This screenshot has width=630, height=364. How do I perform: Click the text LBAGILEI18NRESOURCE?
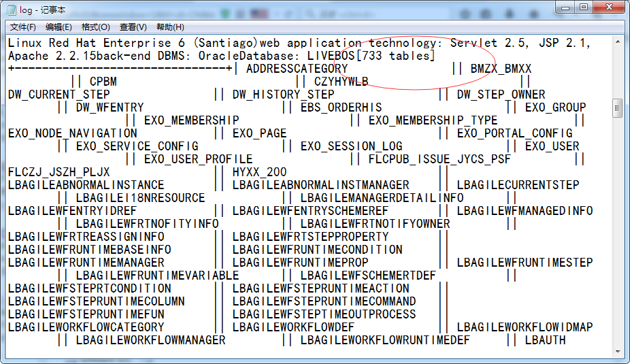click(x=140, y=198)
